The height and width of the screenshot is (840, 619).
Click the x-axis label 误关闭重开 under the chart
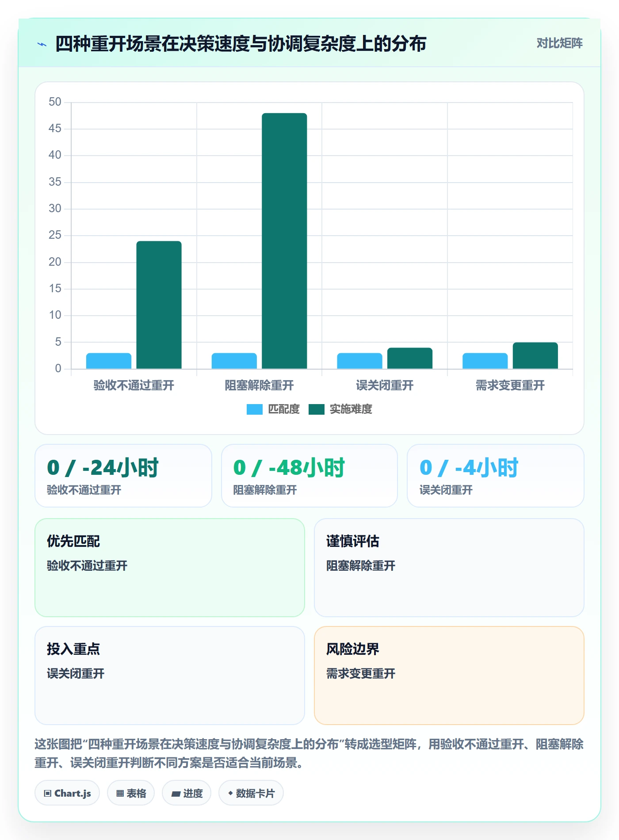tap(385, 386)
